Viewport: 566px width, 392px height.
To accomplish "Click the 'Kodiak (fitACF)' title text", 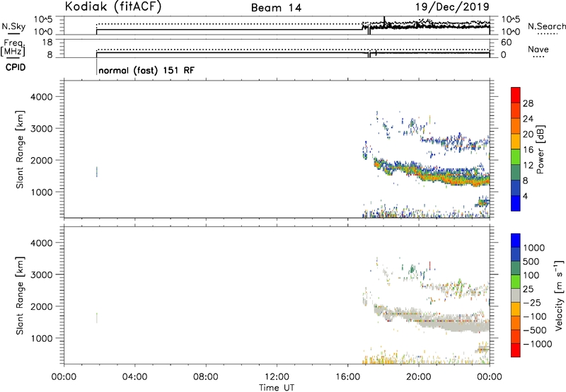I will 113,7.
